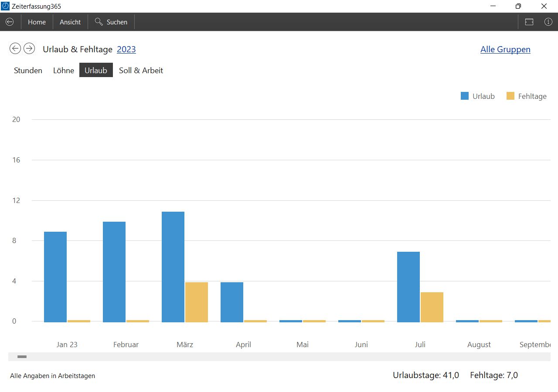558x392 pixels.
Task: Go to next year with right arrow
Action: point(29,48)
